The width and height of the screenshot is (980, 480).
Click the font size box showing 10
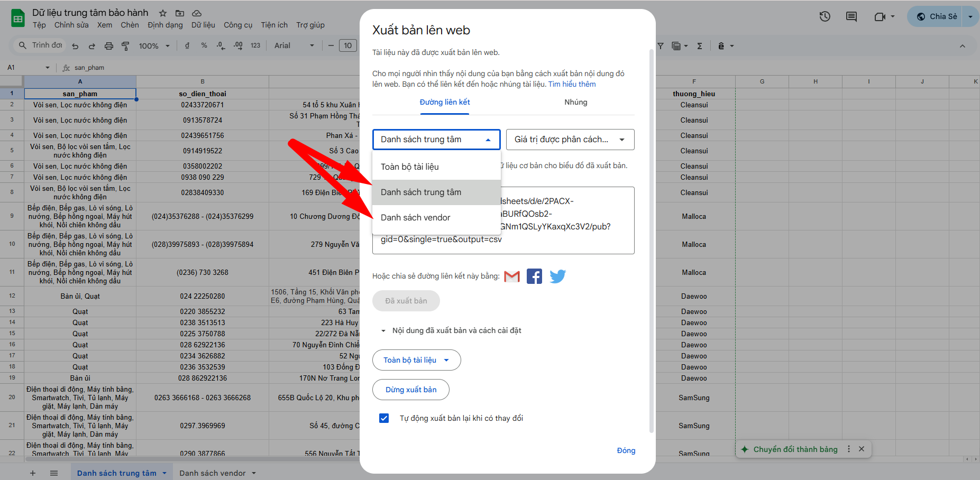tap(347, 46)
